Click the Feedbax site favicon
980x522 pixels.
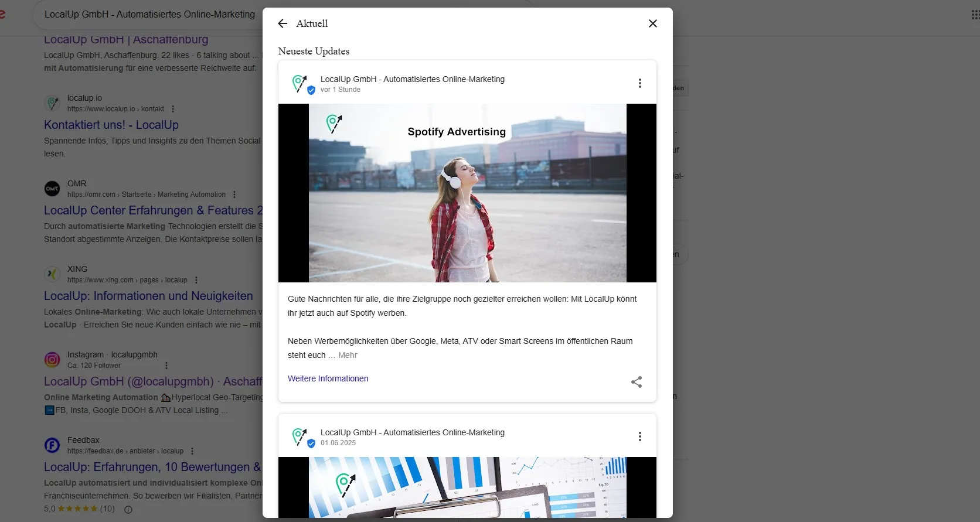coord(52,445)
